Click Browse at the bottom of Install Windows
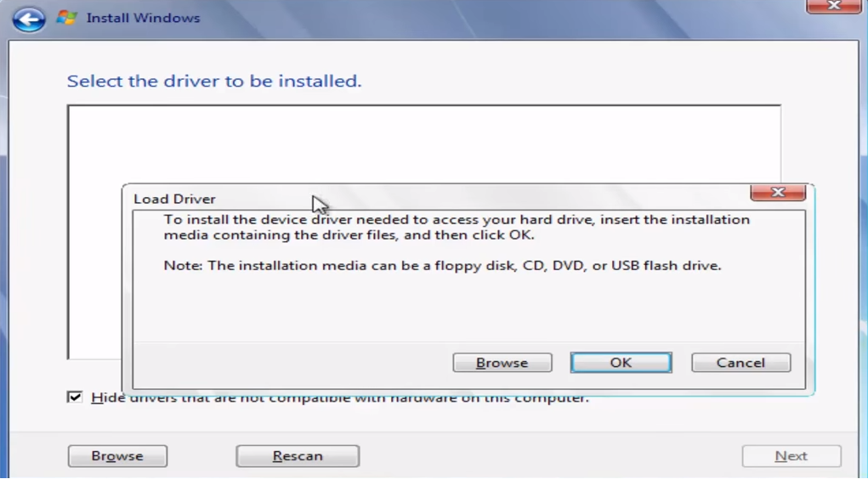Screen dimensions: 868x479 click(117, 456)
